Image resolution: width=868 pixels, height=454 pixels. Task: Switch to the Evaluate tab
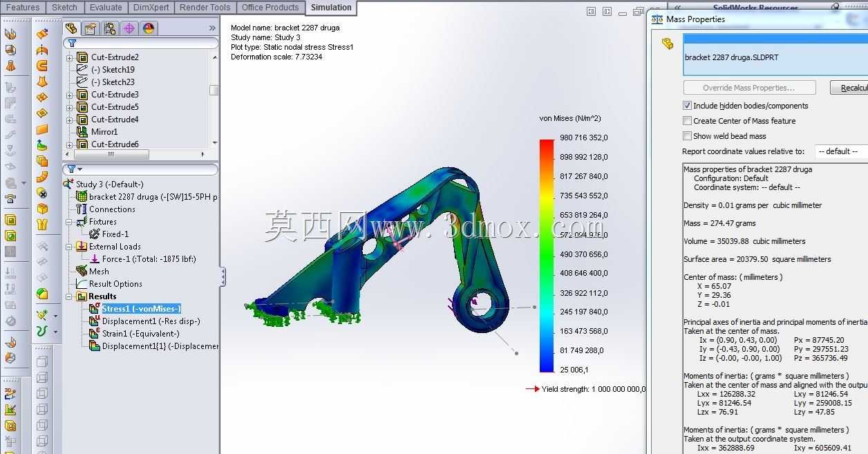pos(106,8)
